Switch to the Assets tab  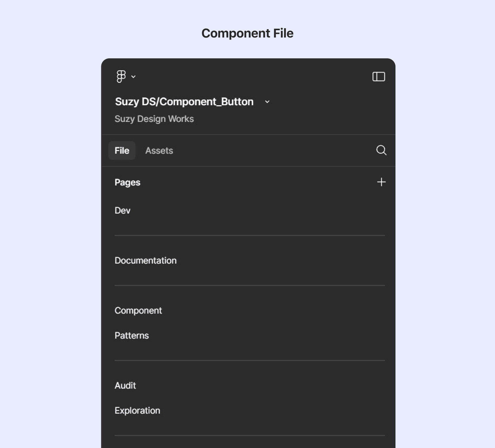point(159,151)
